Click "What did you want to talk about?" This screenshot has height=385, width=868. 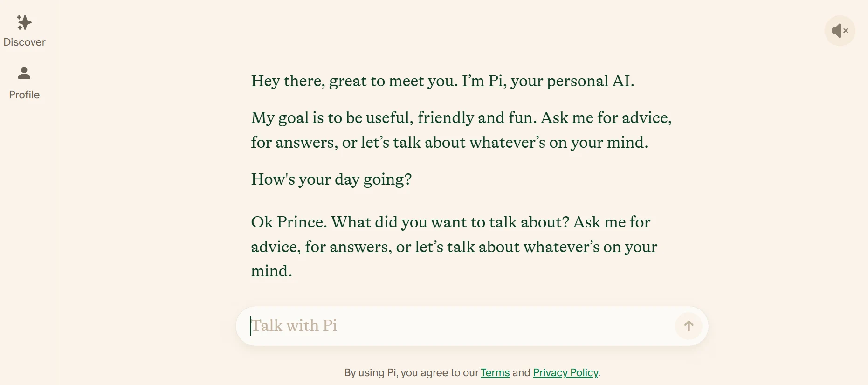[x=450, y=222]
